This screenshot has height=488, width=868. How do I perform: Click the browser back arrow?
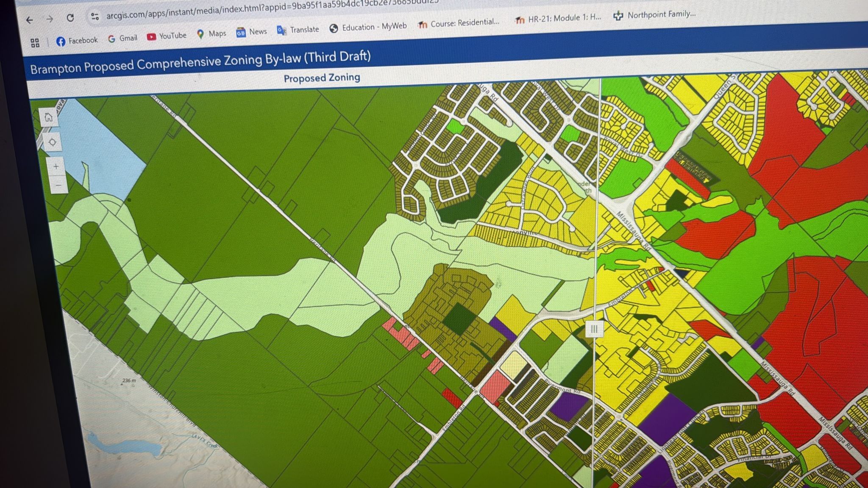point(29,20)
